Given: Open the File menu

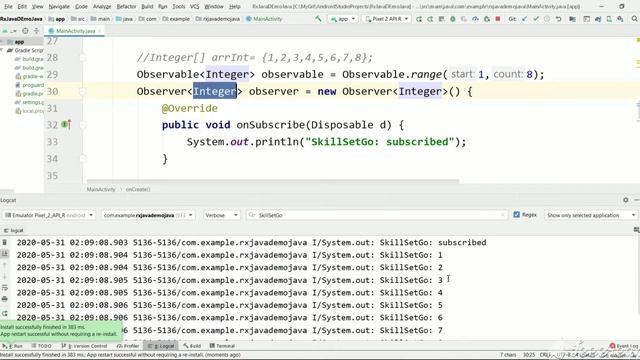Looking at the screenshot, I should tap(8, 7).
